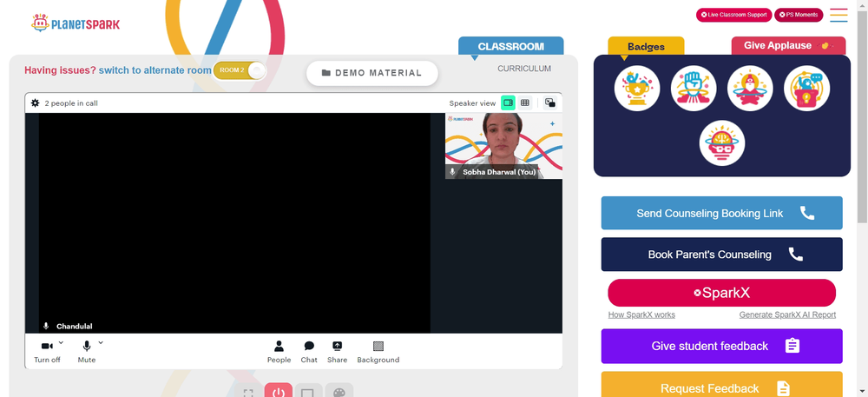Start screen Share
The width and height of the screenshot is (868, 397).
337,352
